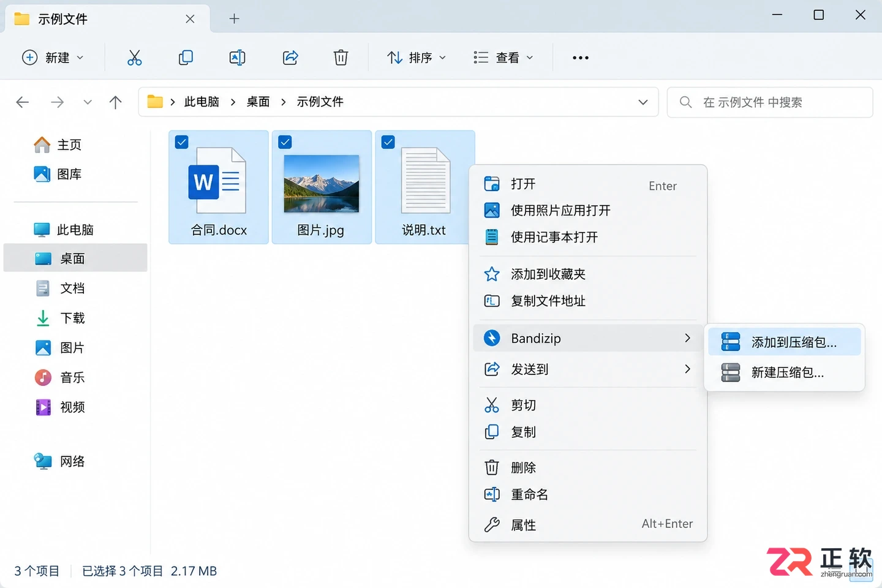Click the Rename icon in toolbar
This screenshot has height=588, width=882.
pyautogui.click(x=237, y=58)
